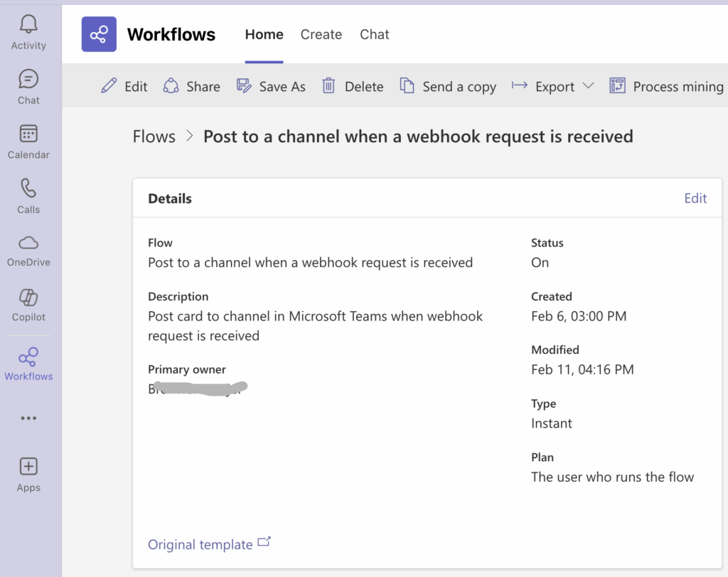Click the three-dot more apps button

point(28,418)
